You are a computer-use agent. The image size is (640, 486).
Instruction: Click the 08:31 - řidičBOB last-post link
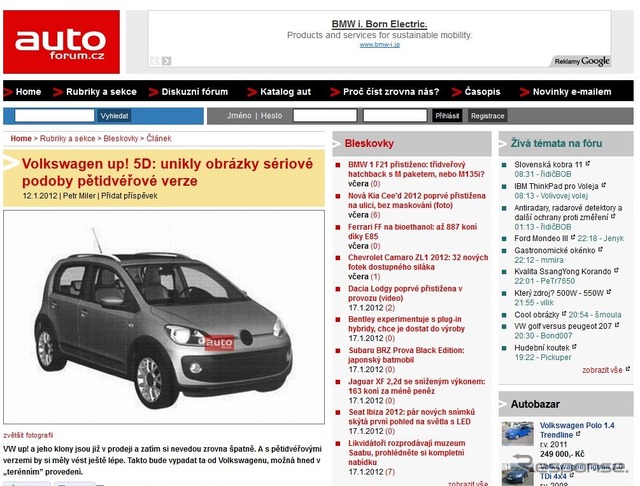click(542, 174)
